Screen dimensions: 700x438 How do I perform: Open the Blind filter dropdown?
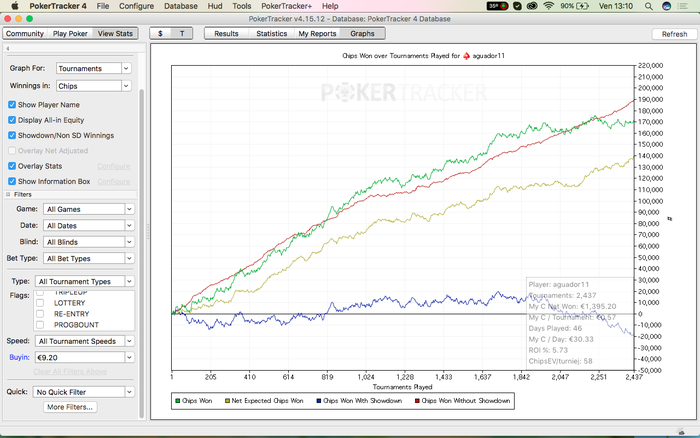[88, 242]
